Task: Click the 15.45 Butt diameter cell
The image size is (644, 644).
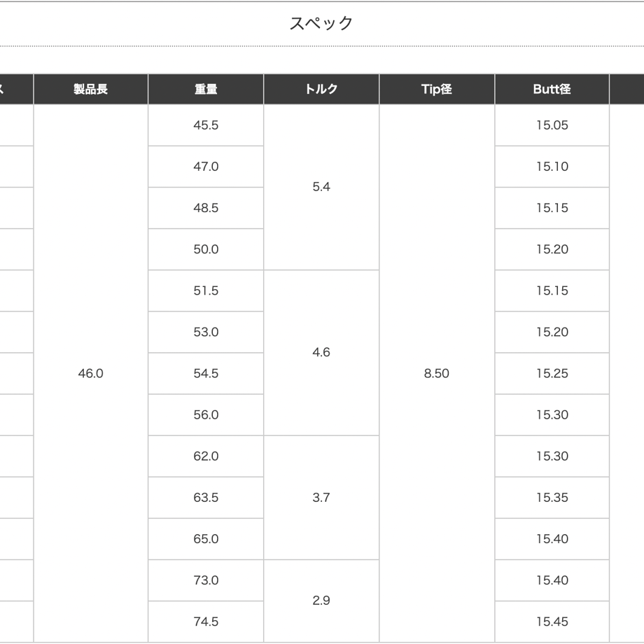Action: (x=552, y=622)
